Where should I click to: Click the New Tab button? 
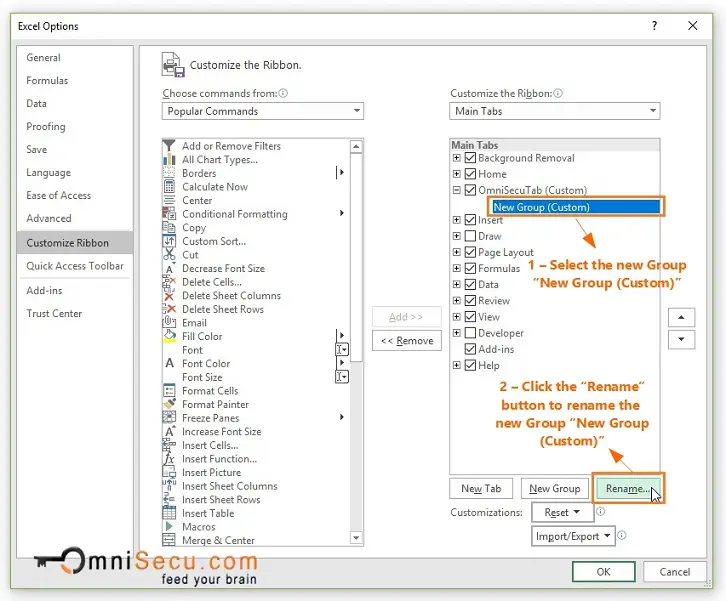pos(481,488)
